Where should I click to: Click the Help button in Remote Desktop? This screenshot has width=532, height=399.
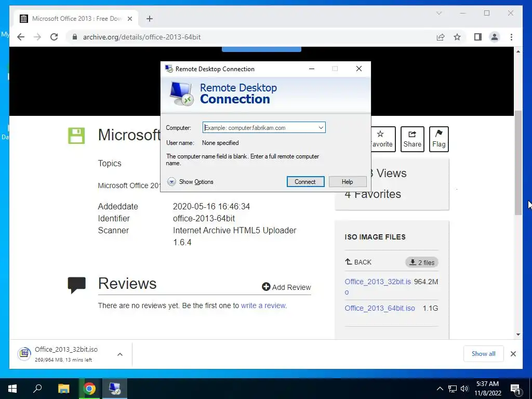pos(348,182)
